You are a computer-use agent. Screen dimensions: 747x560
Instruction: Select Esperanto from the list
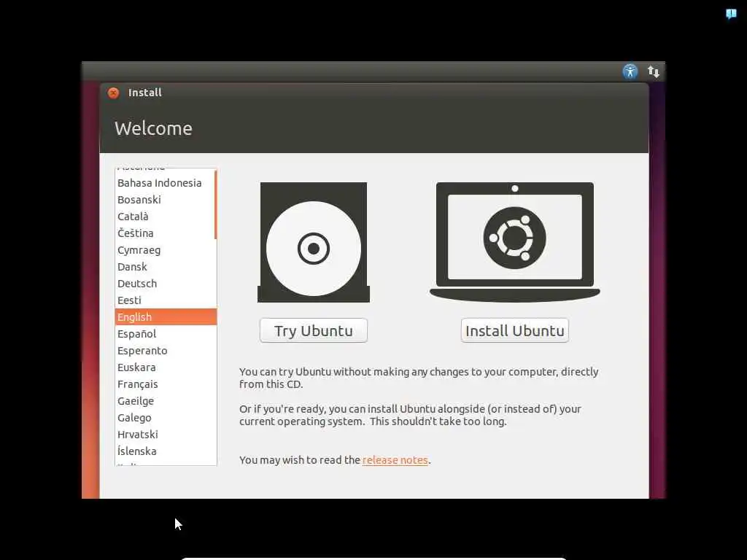[x=166, y=351]
